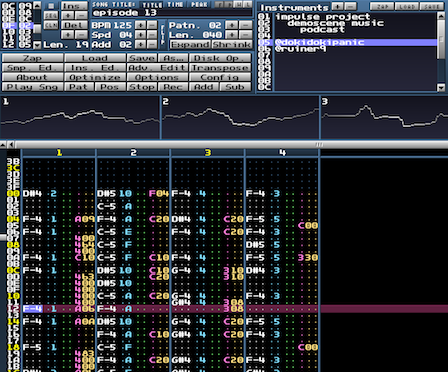The height and width of the screenshot is (372, 448).
Task: Delete the order position with Del
Action: [74, 25]
